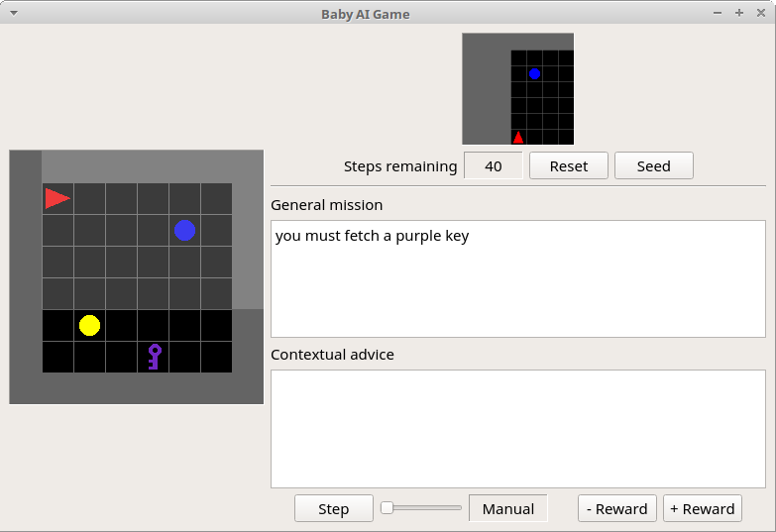Give a positive reward
This screenshot has height=532, width=776.
(703, 508)
